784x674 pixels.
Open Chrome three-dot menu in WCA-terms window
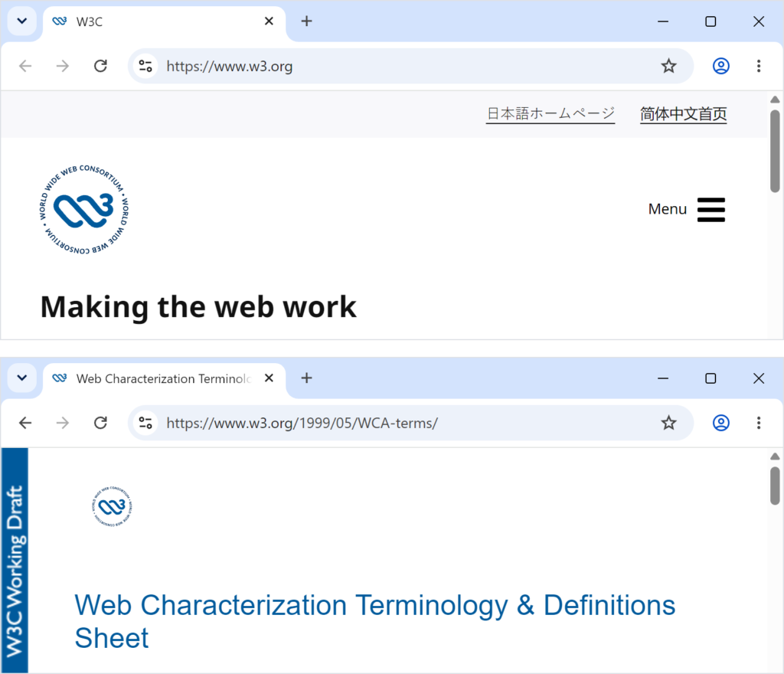coord(759,423)
